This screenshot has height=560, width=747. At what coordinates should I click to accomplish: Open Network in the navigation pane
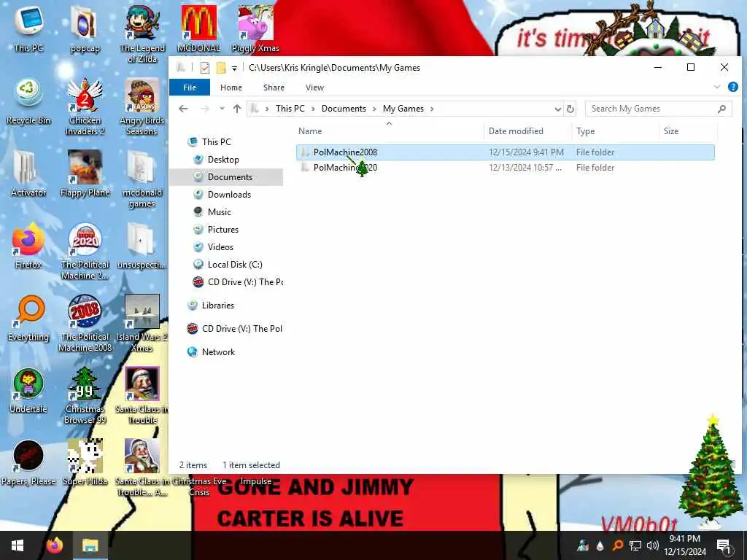[217, 352]
